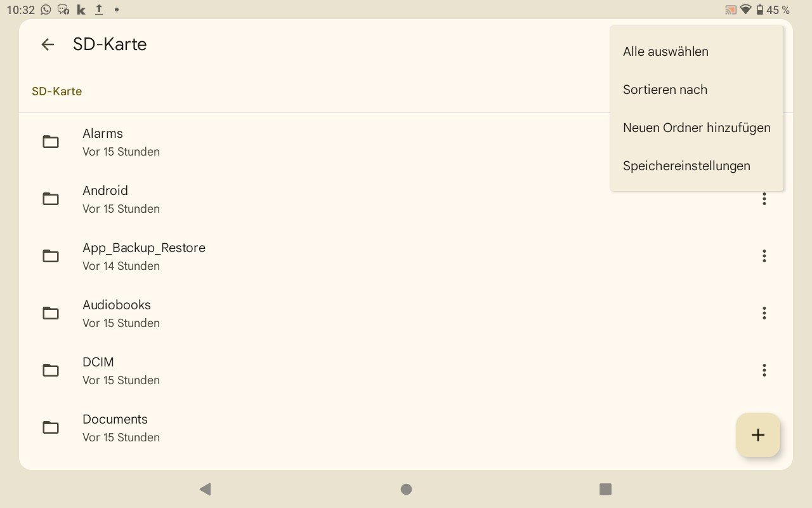Choose Neuen Ordner hinzufügen
The height and width of the screenshot is (508, 812).
coord(697,128)
